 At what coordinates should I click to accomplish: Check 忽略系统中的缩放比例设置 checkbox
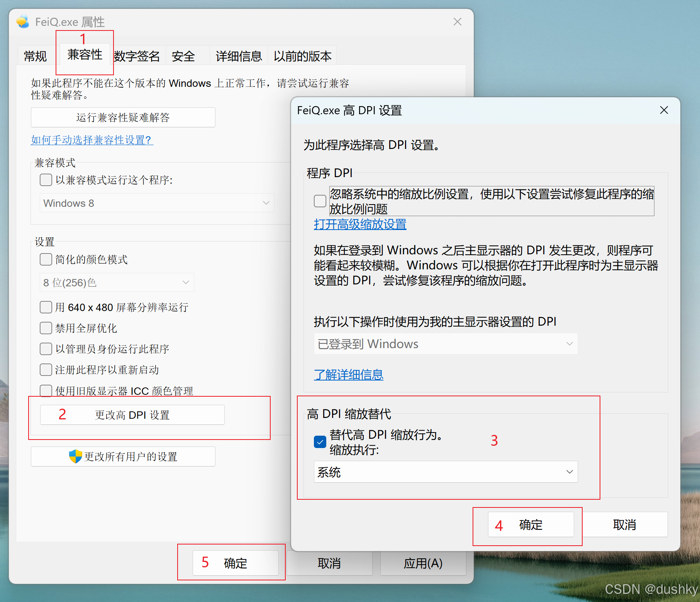[x=320, y=201]
